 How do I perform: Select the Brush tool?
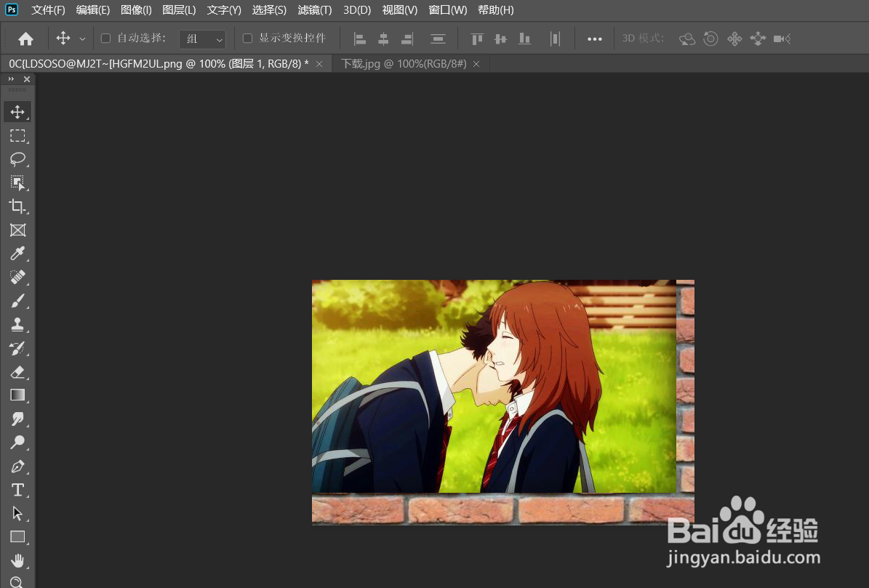[x=17, y=301]
